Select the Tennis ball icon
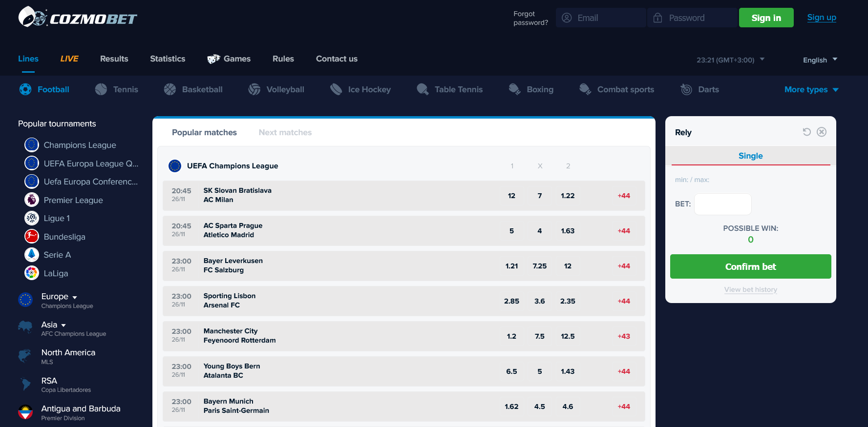868x427 pixels. click(101, 89)
